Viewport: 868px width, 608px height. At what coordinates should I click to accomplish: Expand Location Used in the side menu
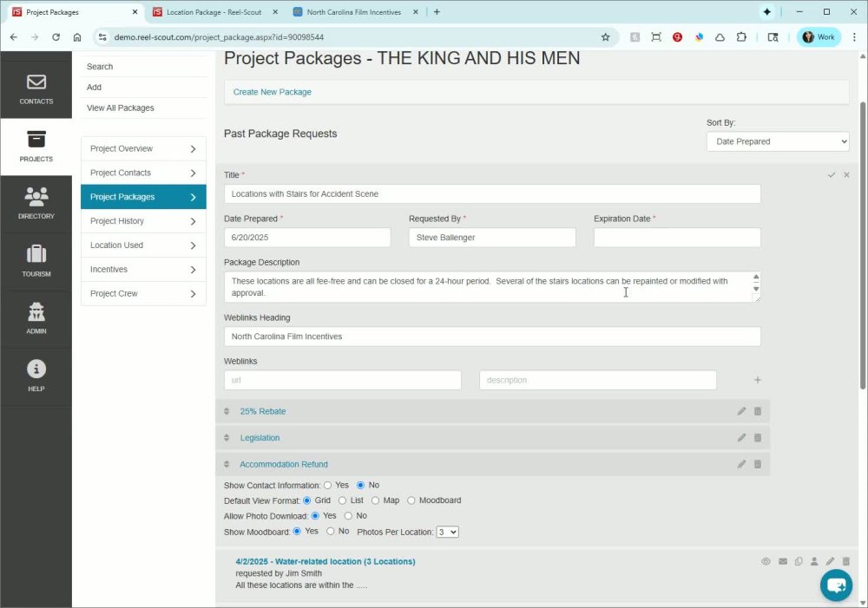click(143, 245)
